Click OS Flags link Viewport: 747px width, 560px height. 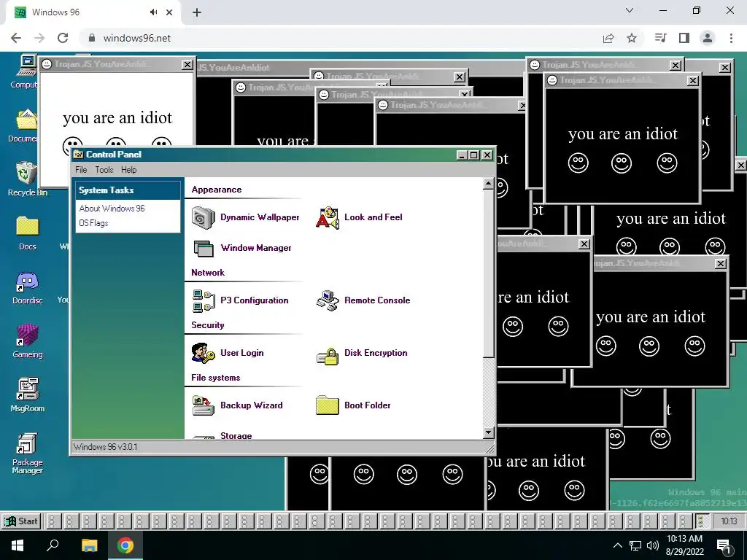(x=93, y=223)
